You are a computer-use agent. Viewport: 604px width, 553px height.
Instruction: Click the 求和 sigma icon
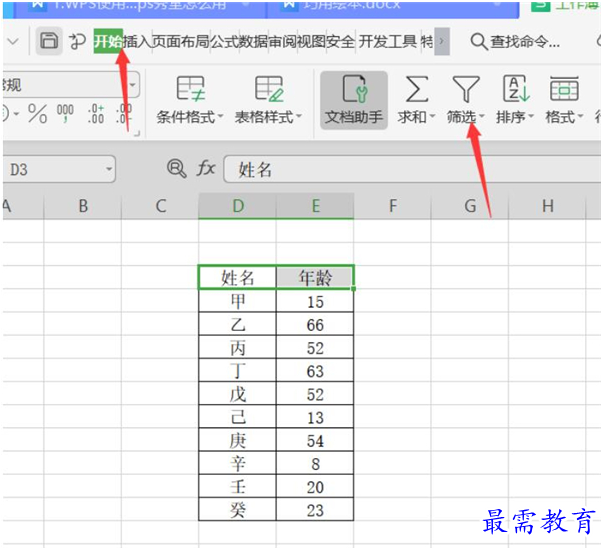pyautogui.click(x=417, y=89)
